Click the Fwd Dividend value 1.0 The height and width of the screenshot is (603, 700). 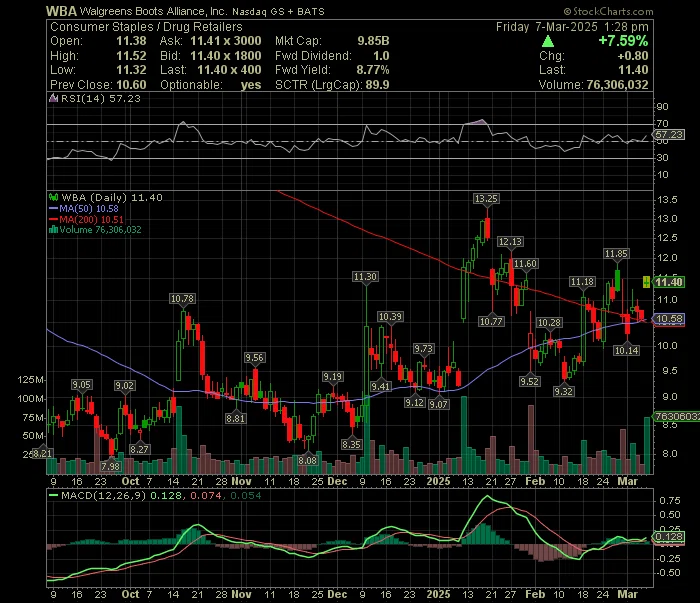(x=381, y=56)
